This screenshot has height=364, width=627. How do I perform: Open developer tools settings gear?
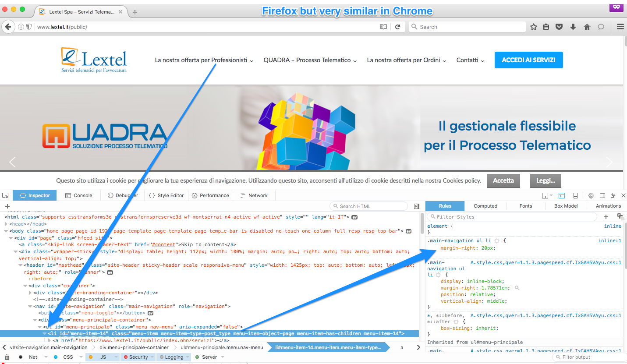(591, 195)
